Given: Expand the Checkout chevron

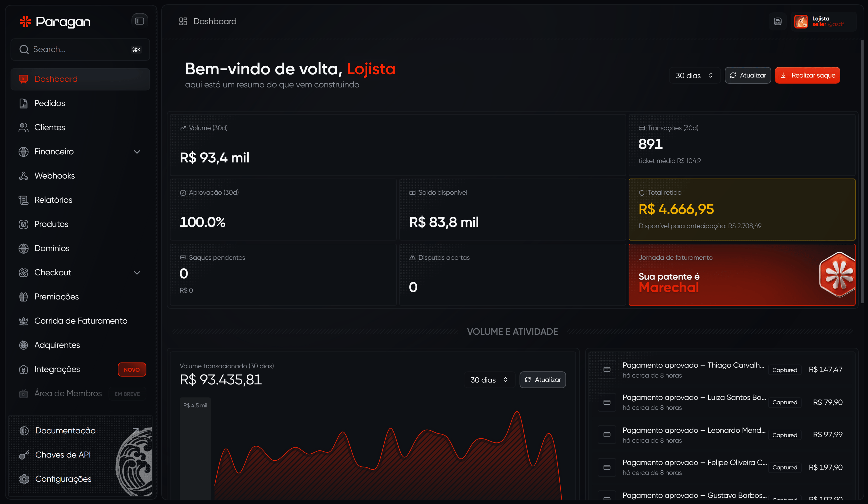Looking at the screenshot, I should [x=137, y=273].
